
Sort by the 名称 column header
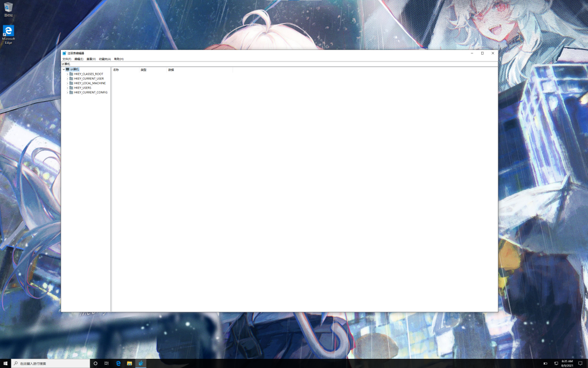(x=126, y=70)
